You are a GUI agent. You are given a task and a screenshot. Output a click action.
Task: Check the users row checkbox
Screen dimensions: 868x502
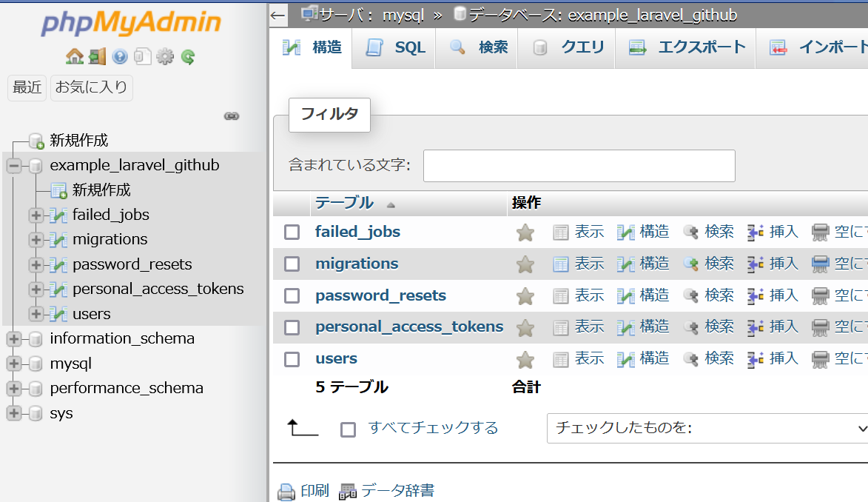292,360
